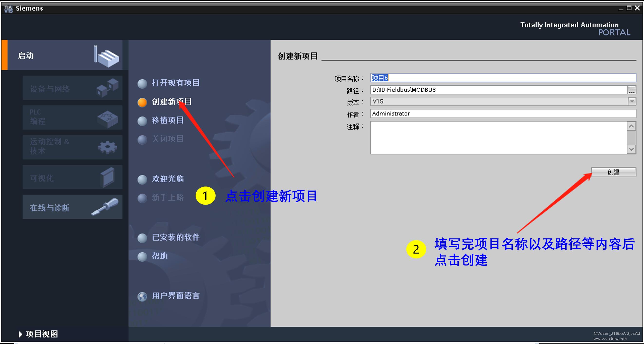Click the 作者 Administrator field
Viewport: 644px width, 344px height.
[503, 113]
